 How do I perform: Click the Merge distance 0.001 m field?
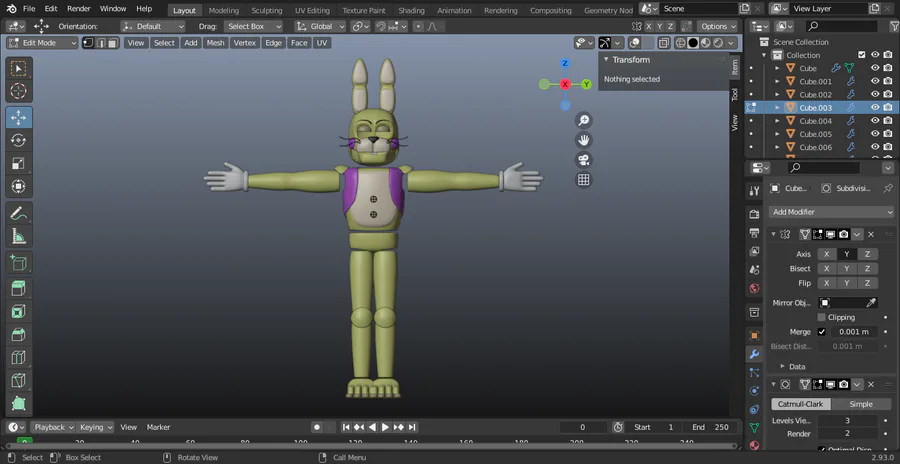[x=854, y=332]
